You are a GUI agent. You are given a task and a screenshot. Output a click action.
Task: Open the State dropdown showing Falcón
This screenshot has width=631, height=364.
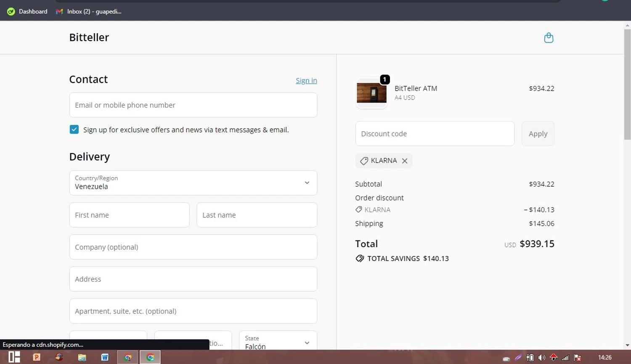coord(278,341)
